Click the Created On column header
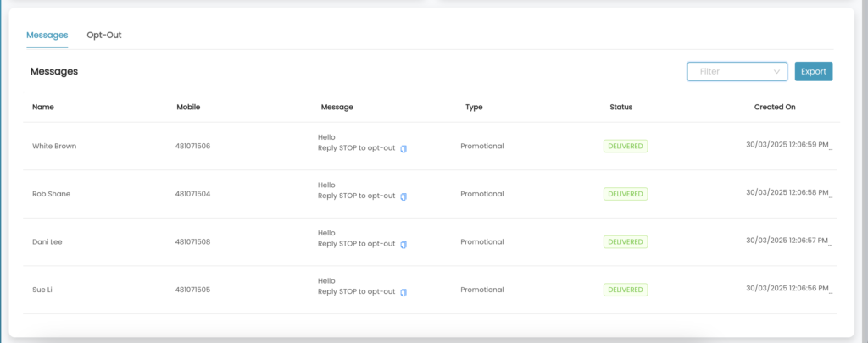The image size is (868, 343). (x=775, y=108)
